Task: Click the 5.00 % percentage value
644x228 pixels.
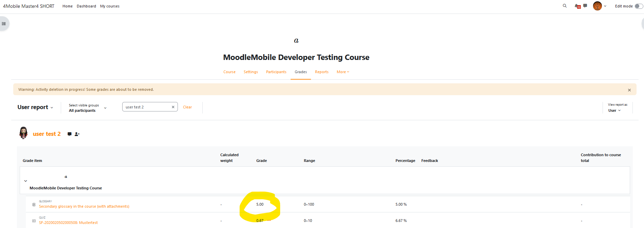Action: coord(401,204)
